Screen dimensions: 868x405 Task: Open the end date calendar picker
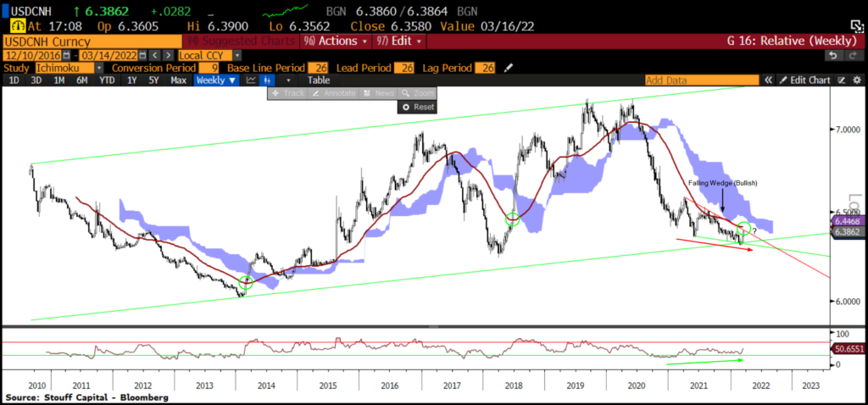[142, 55]
